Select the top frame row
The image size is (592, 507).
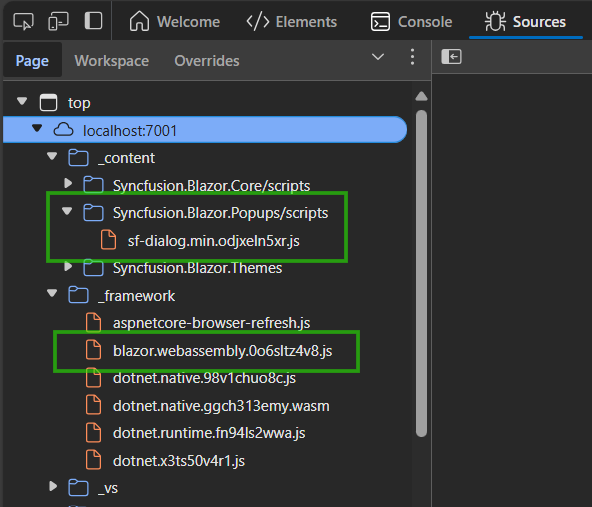206,103
